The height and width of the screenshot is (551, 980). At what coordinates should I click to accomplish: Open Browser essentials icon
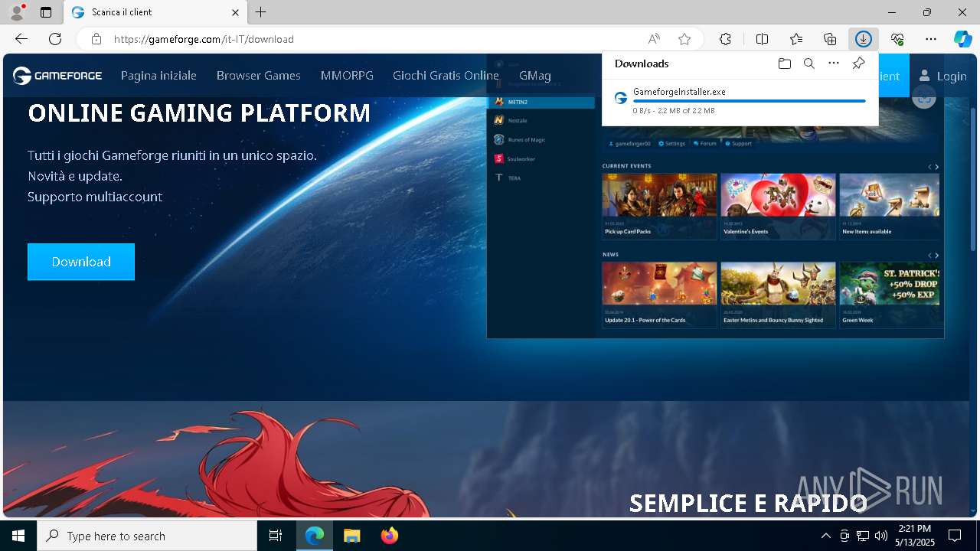pyautogui.click(x=897, y=39)
